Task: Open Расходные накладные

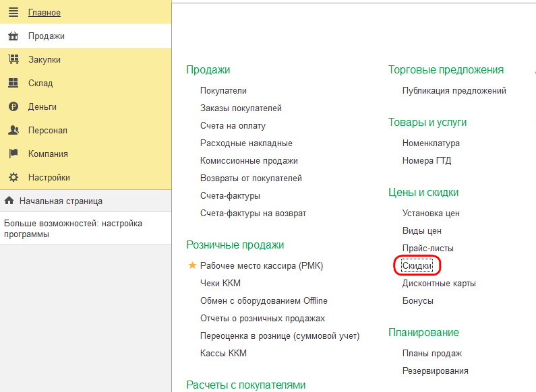Action: [246, 143]
